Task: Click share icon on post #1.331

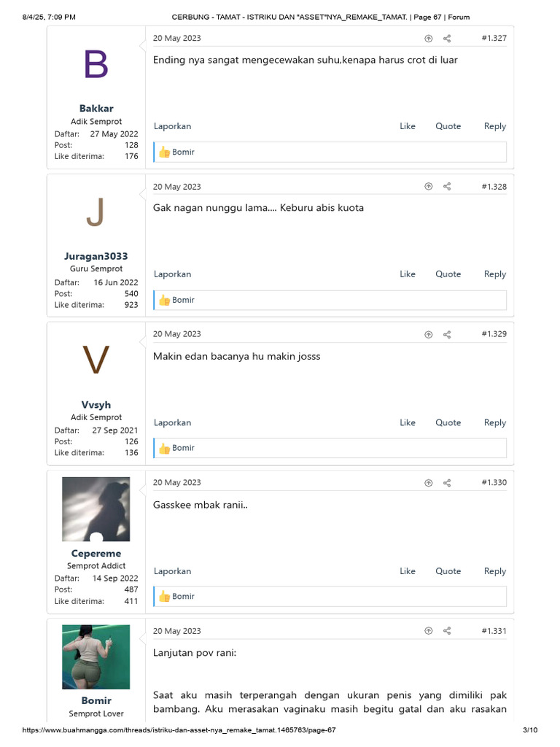Action: [x=447, y=631]
